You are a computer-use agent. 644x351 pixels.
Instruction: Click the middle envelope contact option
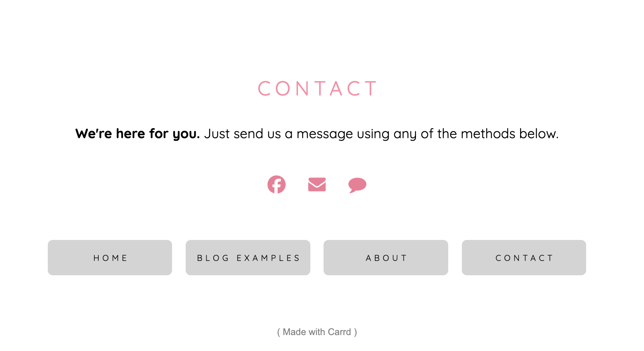(x=317, y=184)
